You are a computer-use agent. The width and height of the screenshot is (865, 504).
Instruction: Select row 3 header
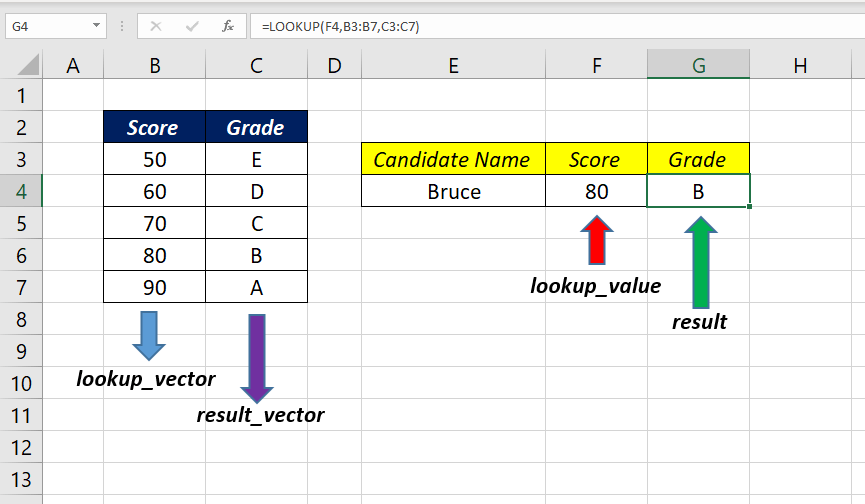[x=21, y=159]
